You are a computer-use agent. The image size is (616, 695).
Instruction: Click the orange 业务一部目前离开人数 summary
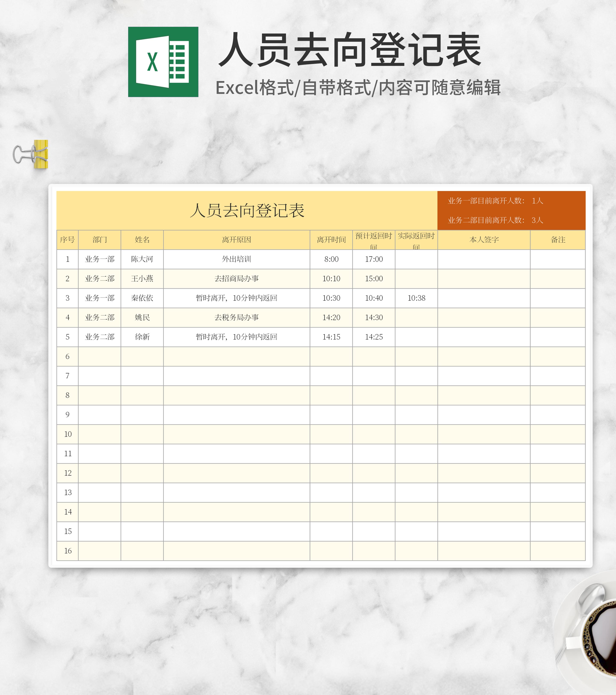(495, 201)
